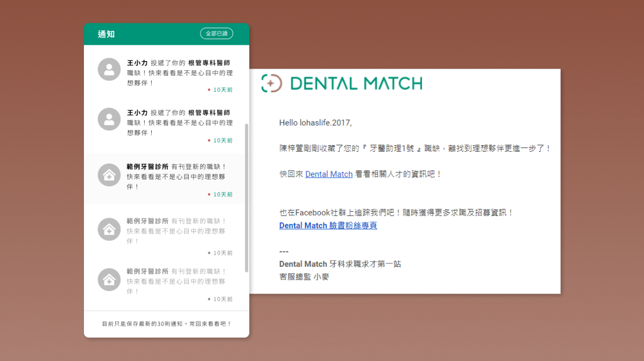Click the Dental Match logo in the email

342,83
